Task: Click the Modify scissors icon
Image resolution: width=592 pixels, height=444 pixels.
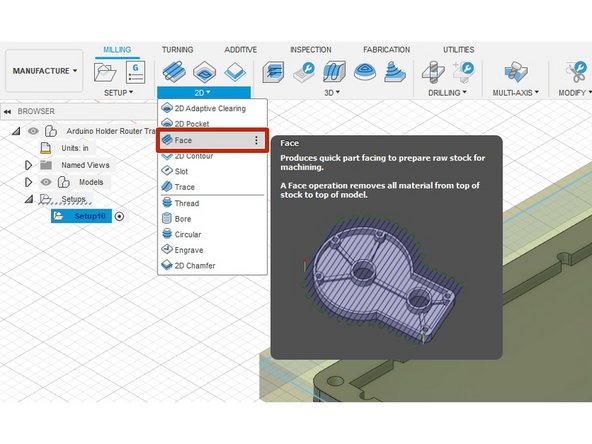Action: [576, 72]
